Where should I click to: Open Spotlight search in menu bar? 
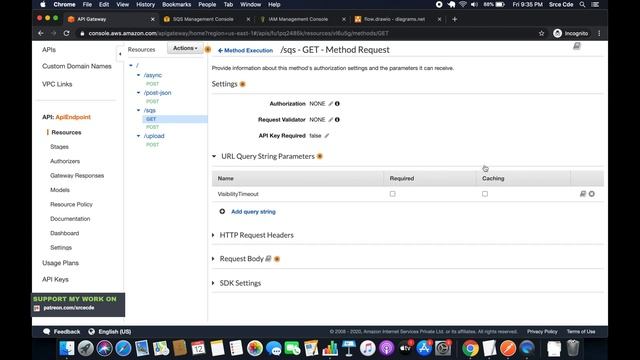coord(582,4)
